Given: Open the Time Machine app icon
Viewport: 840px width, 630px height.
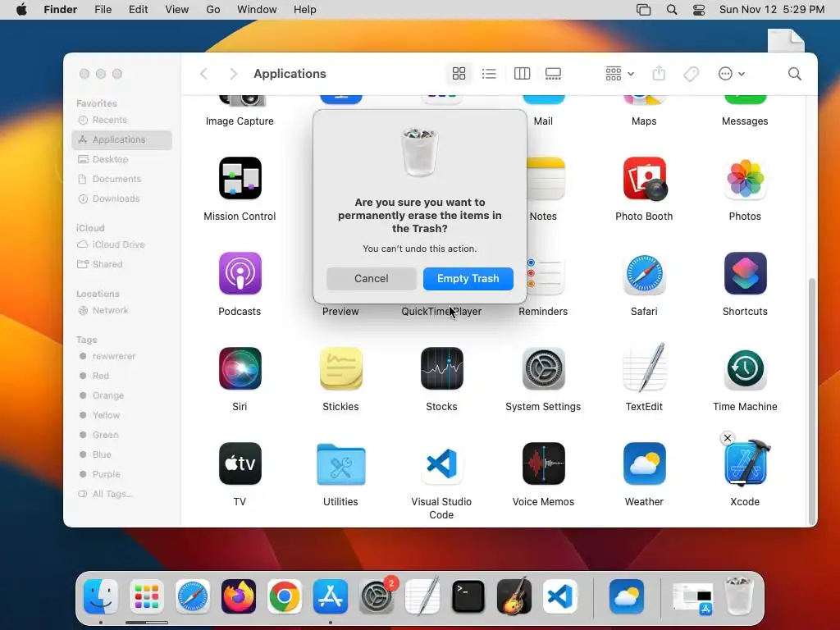Looking at the screenshot, I should tap(745, 368).
